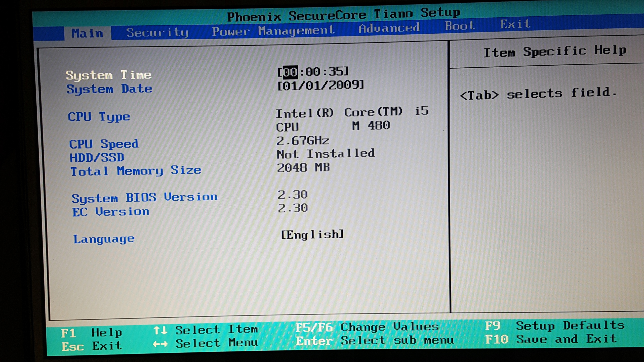Click the left/right arrows Select Menu icon
This screenshot has height=362, width=644.
160,344
